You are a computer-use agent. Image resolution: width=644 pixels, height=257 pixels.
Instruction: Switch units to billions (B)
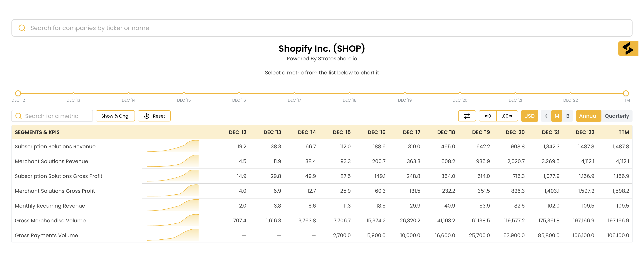tap(568, 116)
